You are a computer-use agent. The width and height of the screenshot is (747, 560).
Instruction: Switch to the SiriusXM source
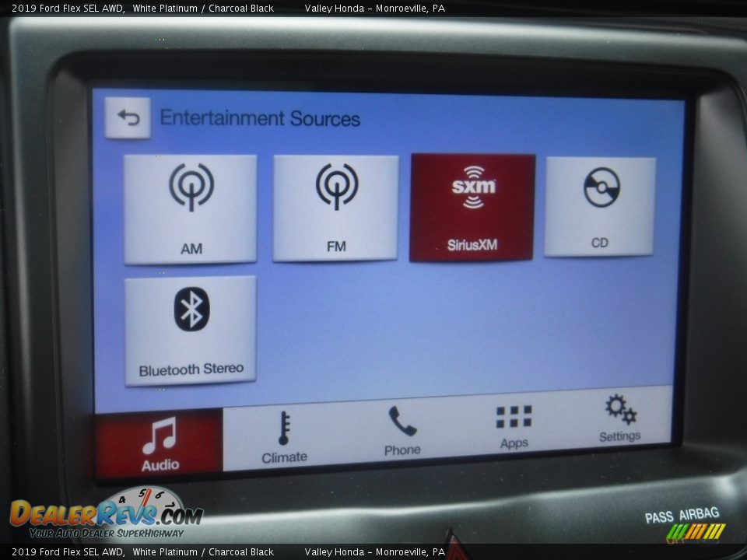(472, 208)
